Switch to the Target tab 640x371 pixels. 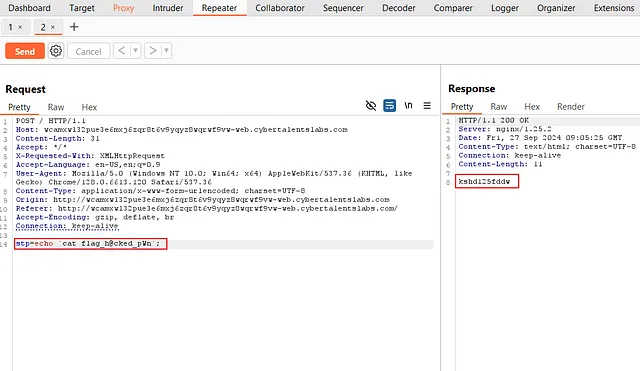click(82, 8)
